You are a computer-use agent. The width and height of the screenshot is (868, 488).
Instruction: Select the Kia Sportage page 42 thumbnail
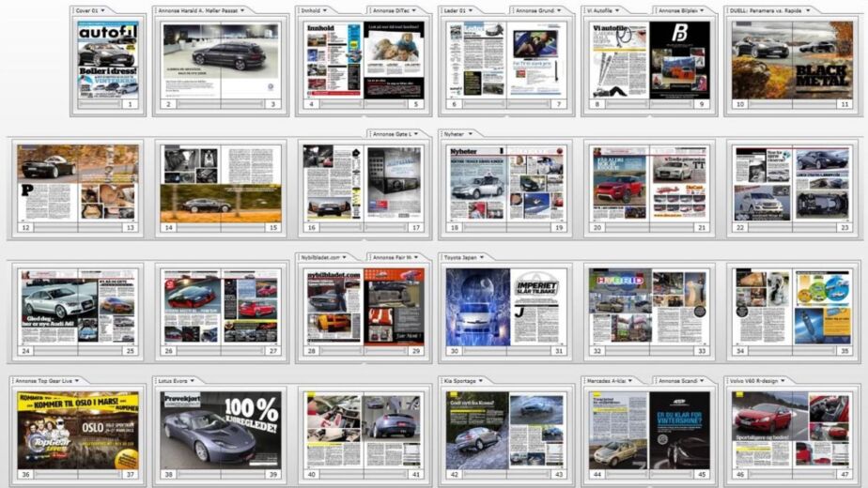point(476,431)
